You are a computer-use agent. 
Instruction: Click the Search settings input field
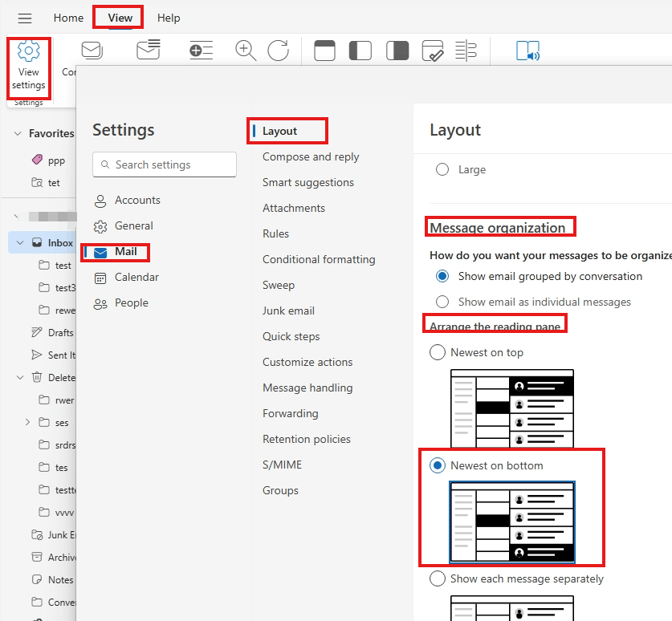[x=165, y=164]
